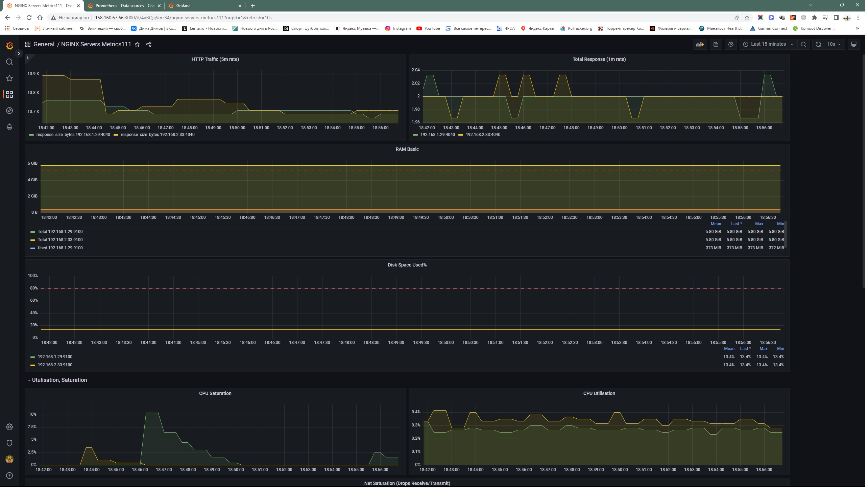Image resolution: width=868 pixels, height=487 pixels.
Task: Collapse the Utulisation, Saturation row
Action: click(59, 380)
